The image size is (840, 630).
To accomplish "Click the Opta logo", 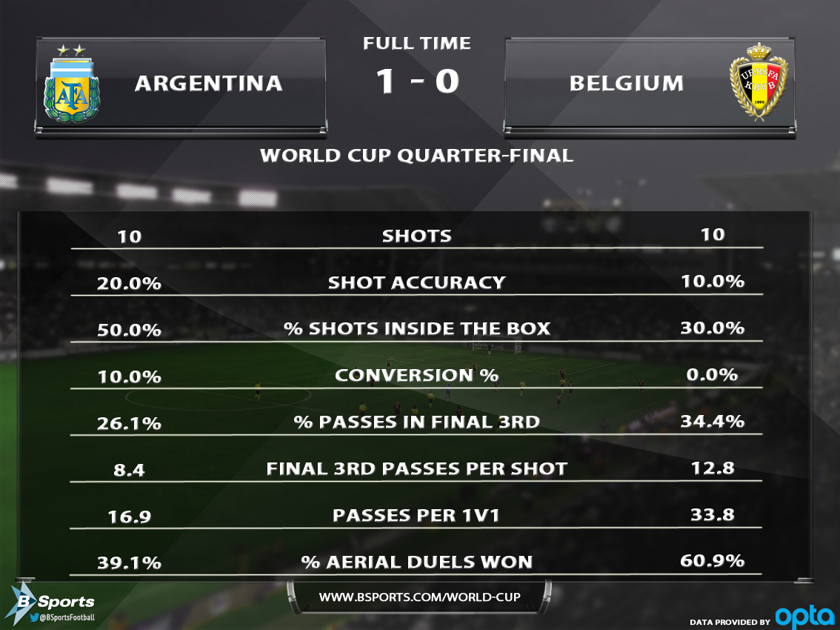I will 804,617.
